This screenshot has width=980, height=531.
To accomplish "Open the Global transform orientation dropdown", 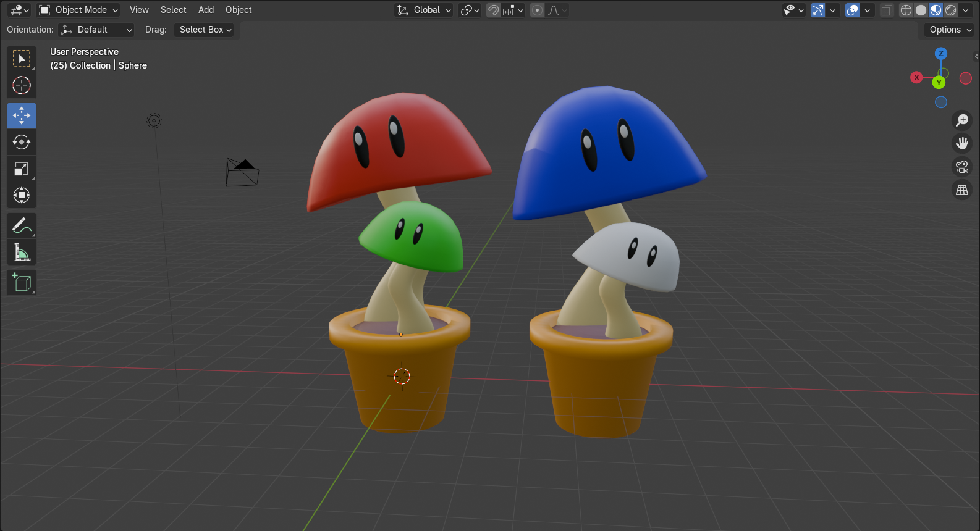I will pos(424,10).
